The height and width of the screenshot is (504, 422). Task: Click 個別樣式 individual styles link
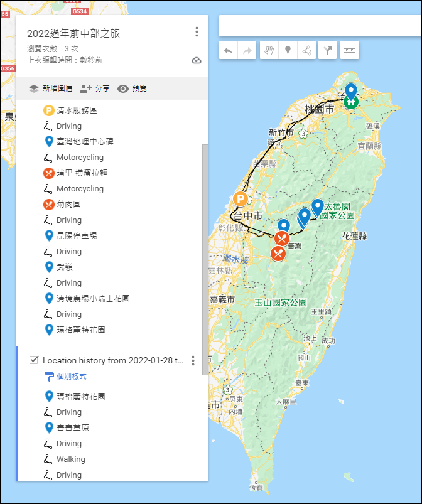click(72, 377)
